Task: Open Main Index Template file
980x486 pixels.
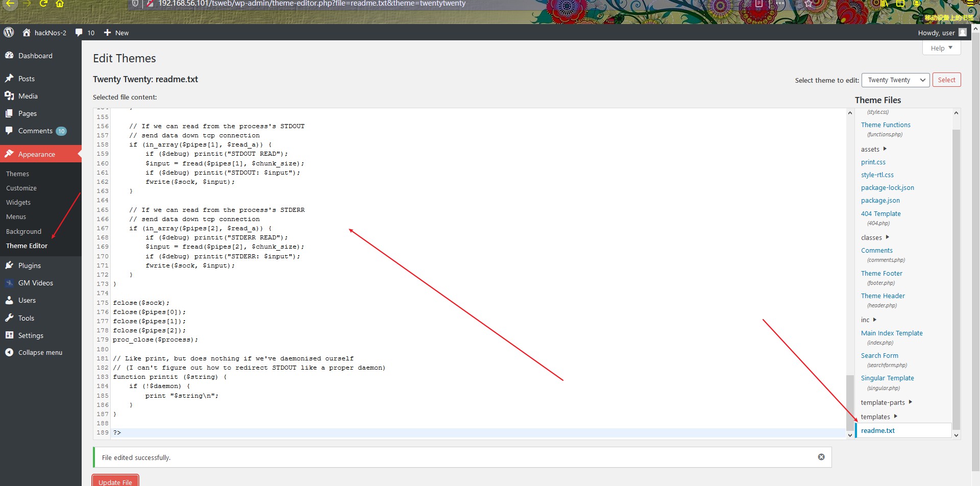Action: click(x=892, y=333)
